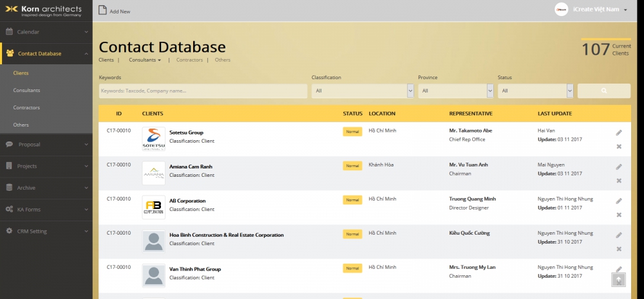Open the iCreate Việt Nam account dropdown arrow
The height and width of the screenshot is (299, 644).
[625, 10]
